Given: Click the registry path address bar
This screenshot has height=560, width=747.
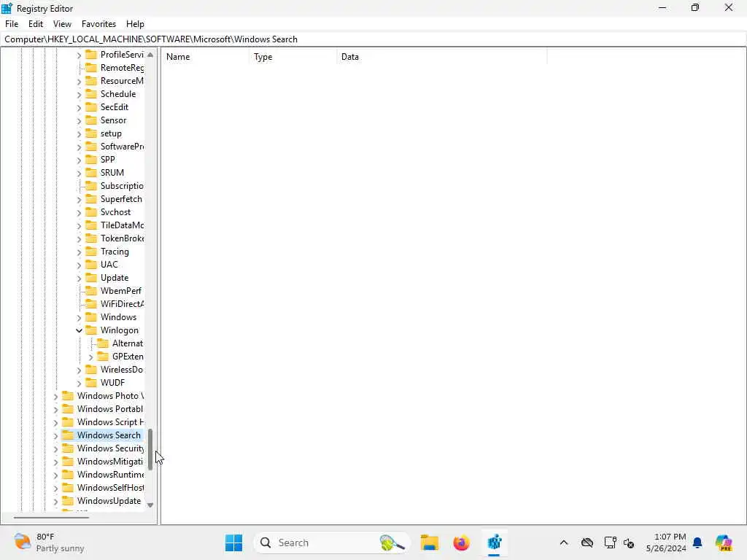Looking at the screenshot, I should pyautogui.click(x=373, y=39).
